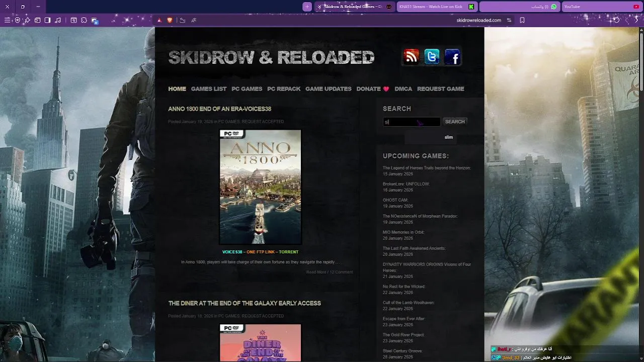Open the Twitter icon in header

pyautogui.click(x=432, y=57)
